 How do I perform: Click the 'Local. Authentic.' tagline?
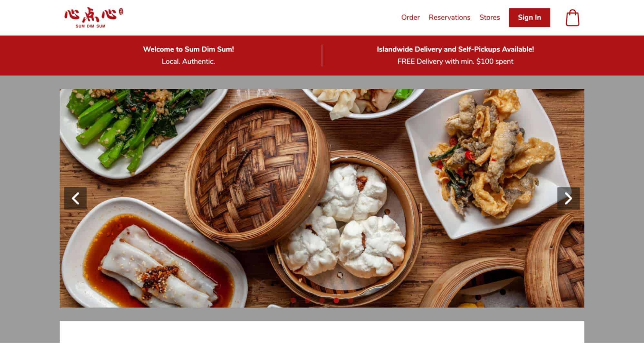click(188, 61)
